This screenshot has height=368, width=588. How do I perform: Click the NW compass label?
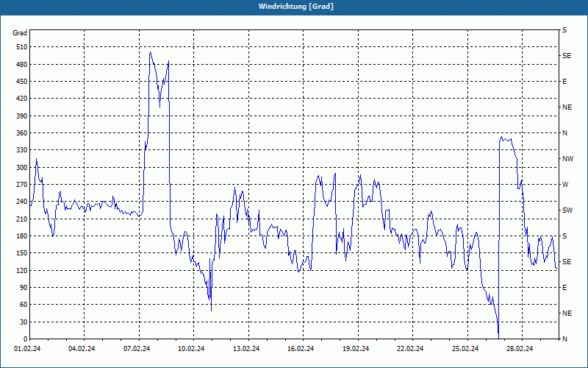[567, 159]
